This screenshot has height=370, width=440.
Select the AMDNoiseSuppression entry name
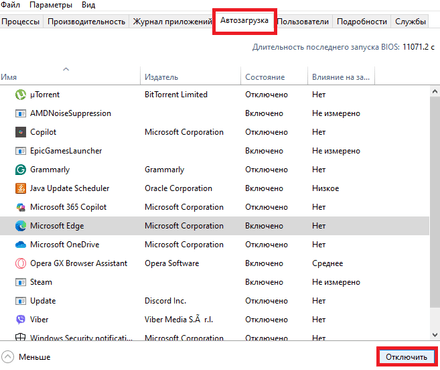point(71,114)
